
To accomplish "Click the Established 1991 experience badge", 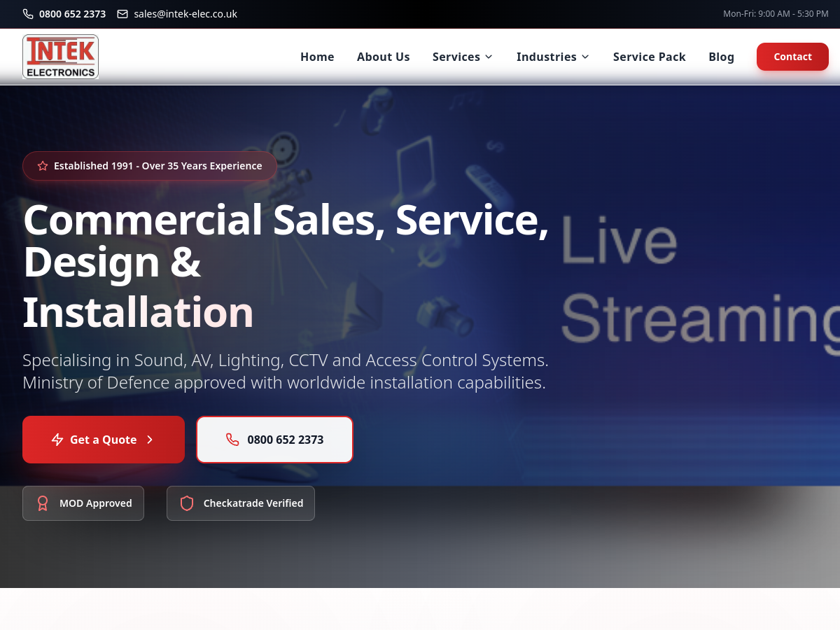I will tap(150, 166).
